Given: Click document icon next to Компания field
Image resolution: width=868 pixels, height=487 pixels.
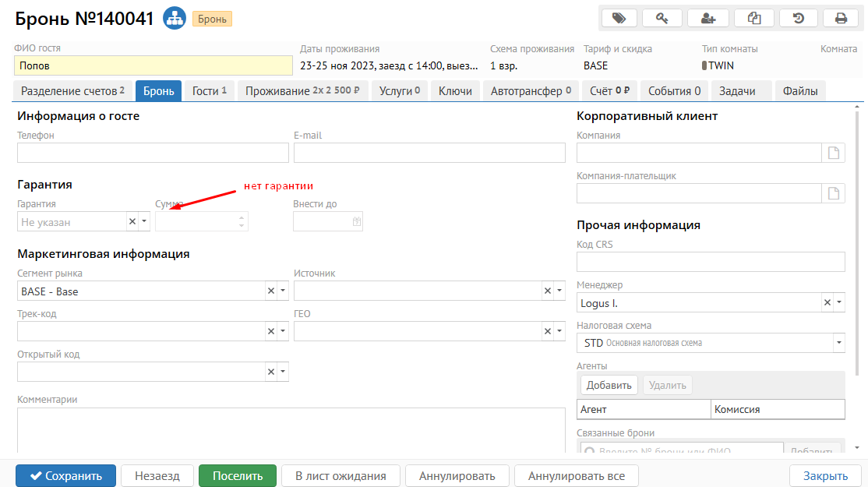Looking at the screenshot, I should [x=834, y=153].
